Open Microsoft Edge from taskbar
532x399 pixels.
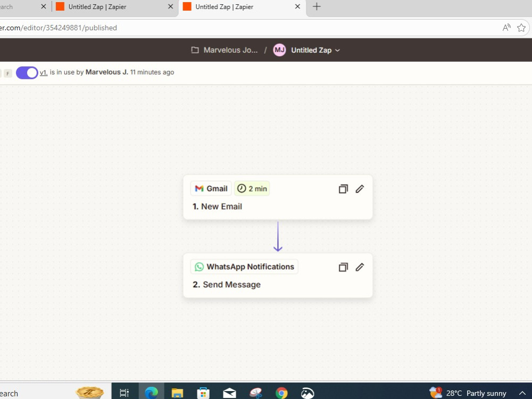point(151,393)
